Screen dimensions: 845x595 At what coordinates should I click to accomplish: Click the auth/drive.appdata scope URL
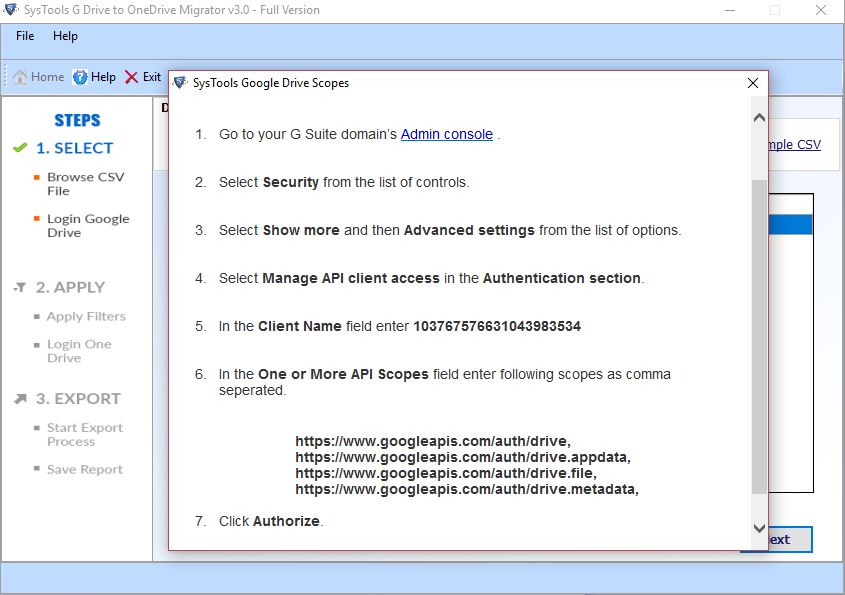coord(463,457)
